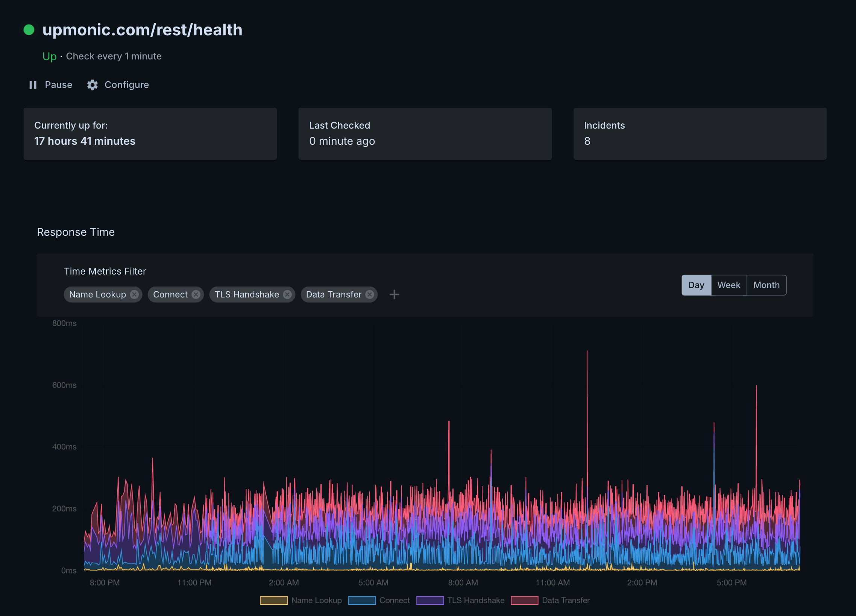Click the 11:00 PM axis label
The width and height of the screenshot is (856, 616).
point(194,583)
